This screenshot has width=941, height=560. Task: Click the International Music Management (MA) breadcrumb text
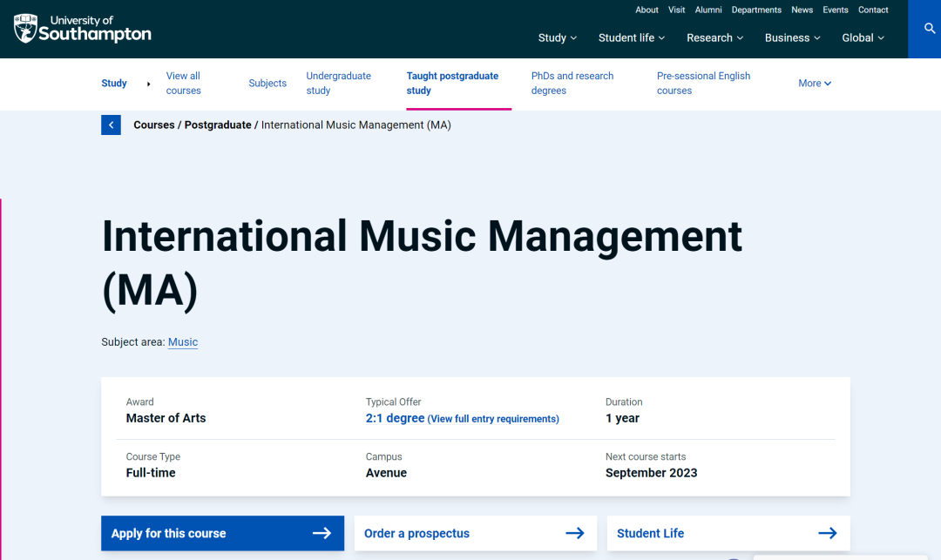[x=355, y=125]
